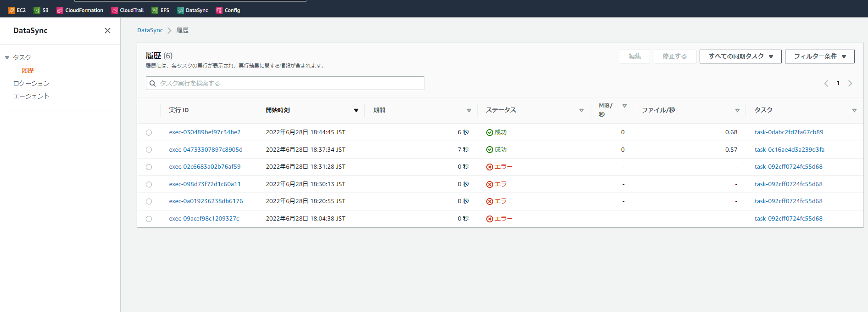Select radio button for exec-02c6683a02b76af59
Image resolution: width=868 pixels, height=312 pixels.
[149, 167]
